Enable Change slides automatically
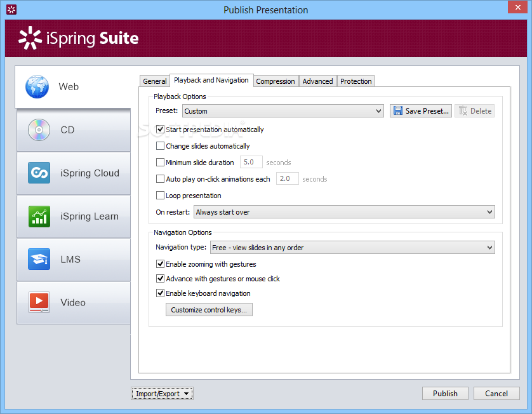Screen dimensions: 532x414 coord(160,146)
